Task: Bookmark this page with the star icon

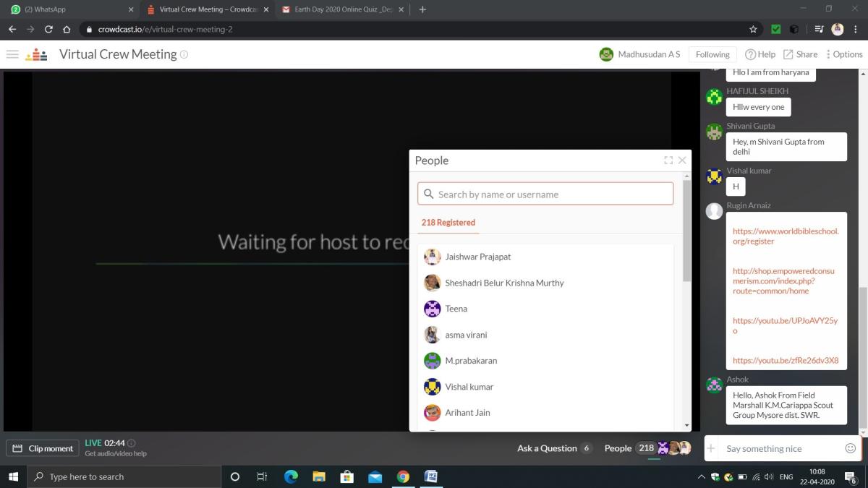Action: [x=753, y=30]
